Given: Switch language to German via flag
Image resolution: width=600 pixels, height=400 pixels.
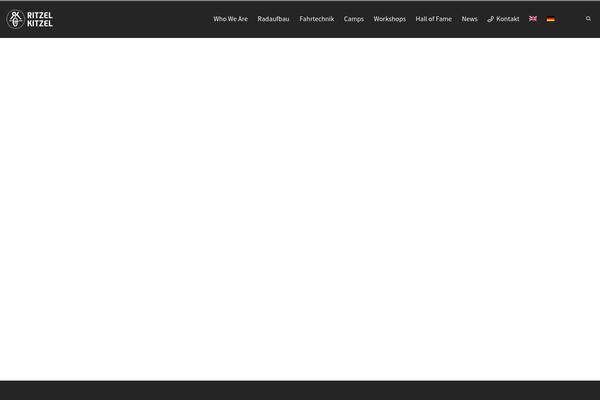Looking at the screenshot, I should (x=550, y=19).
